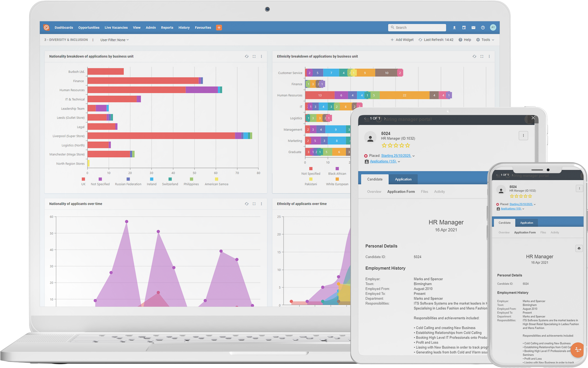Open the mail envelope icon

coord(473,27)
